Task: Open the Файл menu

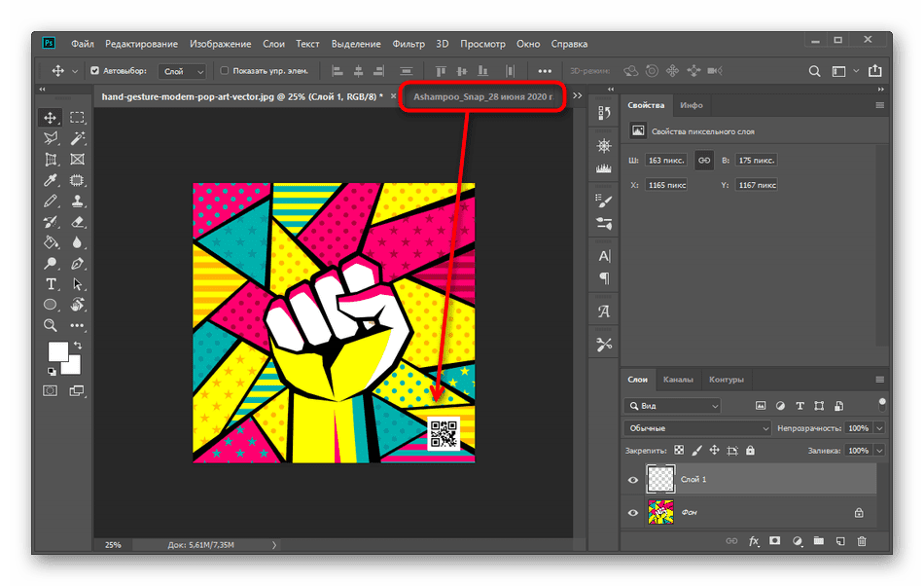Action: (x=83, y=44)
